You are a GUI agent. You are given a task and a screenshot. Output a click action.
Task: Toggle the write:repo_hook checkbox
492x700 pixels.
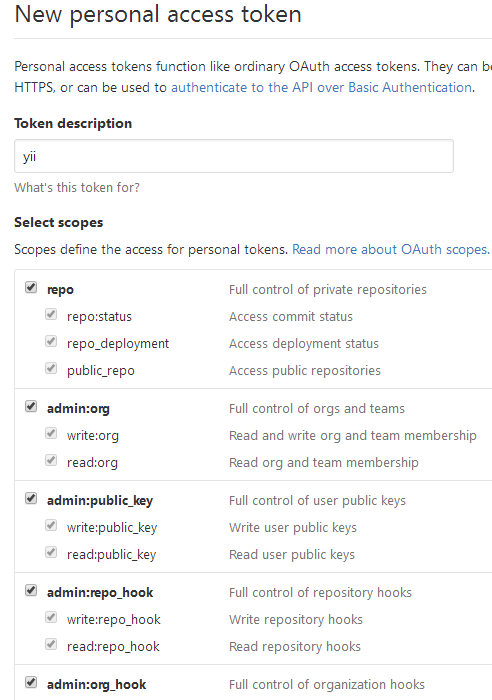click(x=51, y=617)
